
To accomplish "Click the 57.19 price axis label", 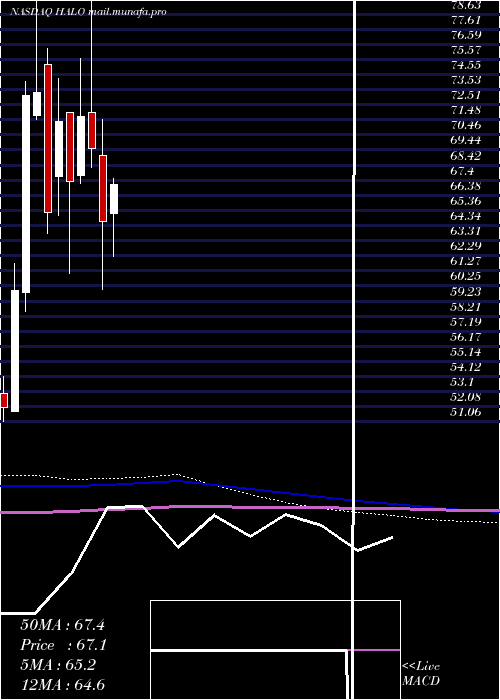I will pyautogui.click(x=466, y=322).
